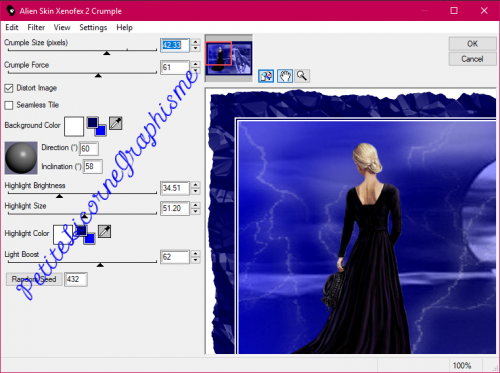Image resolution: width=500 pixels, height=373 pixels.
Task: Select the hand pan tool
Action: [285, 76]
